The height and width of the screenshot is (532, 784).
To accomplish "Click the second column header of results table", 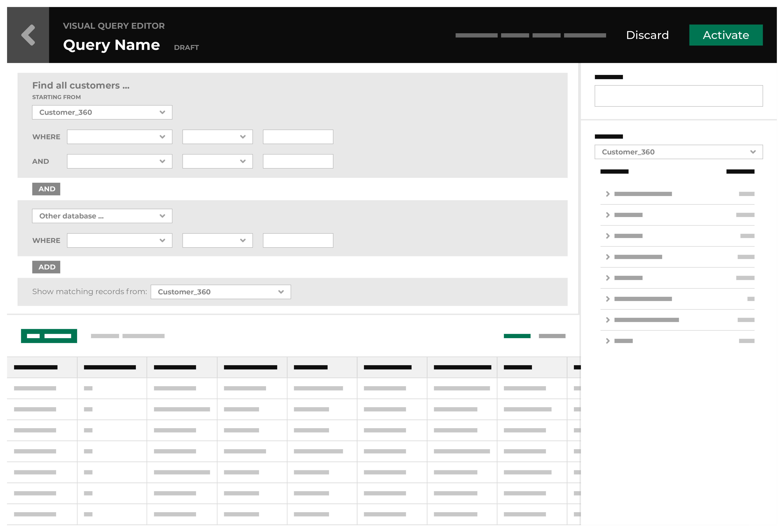I will tap(112, 367).
